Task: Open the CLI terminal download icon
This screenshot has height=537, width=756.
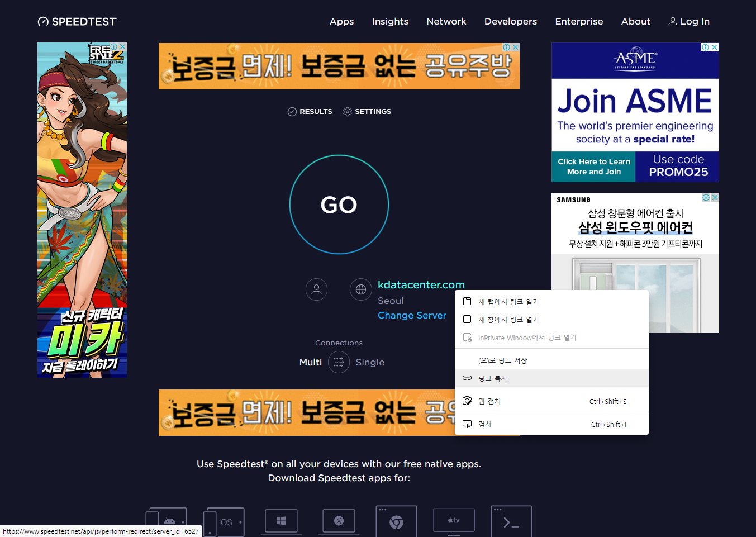Action: pyautogui.click(x=511, y=521)
